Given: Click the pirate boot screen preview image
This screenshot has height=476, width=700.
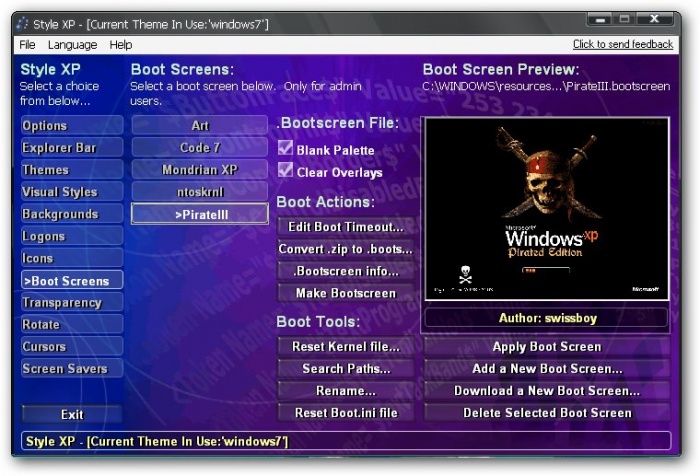Looking at the screenshot, I should (547, 209).
